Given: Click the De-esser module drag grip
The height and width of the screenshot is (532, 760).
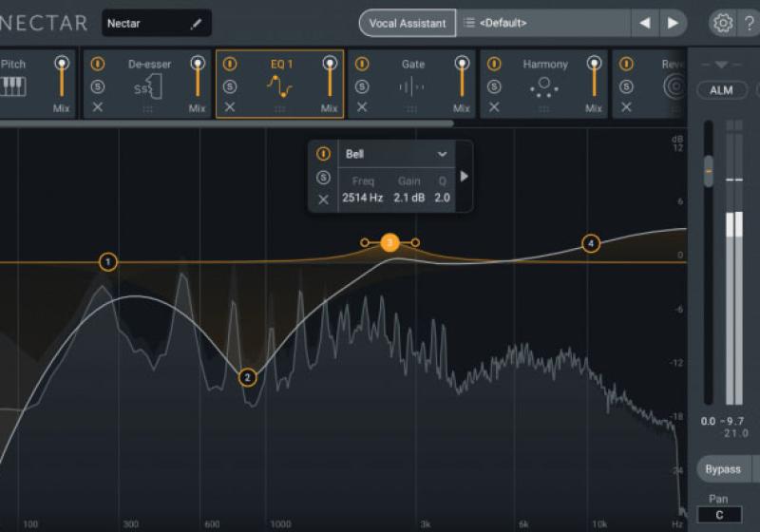Looking at the screenshot, I should pyautogui.click(x=148, y=109).
